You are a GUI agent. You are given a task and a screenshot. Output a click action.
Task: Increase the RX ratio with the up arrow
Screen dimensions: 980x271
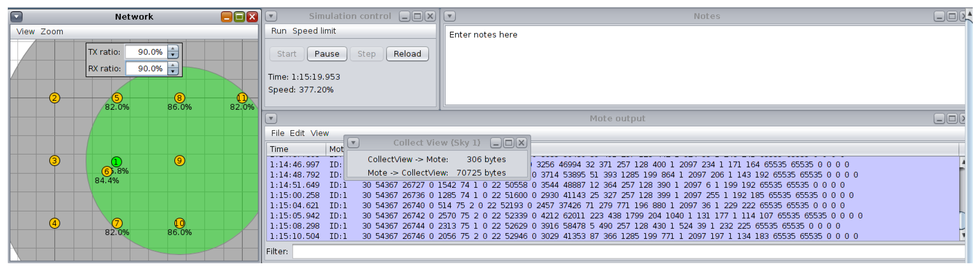tap(173, 66)
